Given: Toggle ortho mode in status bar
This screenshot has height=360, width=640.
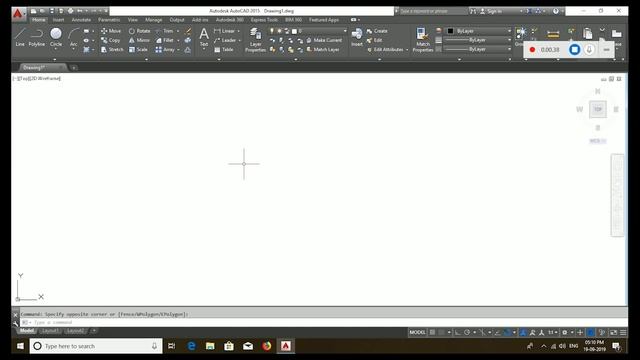Looking at the screenshot, I should click(458, 332).
